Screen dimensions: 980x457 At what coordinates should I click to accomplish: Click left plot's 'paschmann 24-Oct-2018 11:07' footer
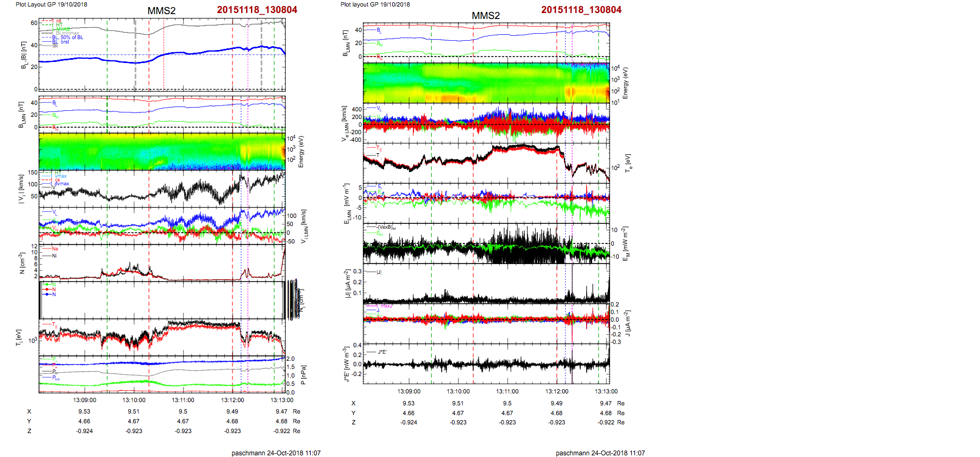pos(276,453)
